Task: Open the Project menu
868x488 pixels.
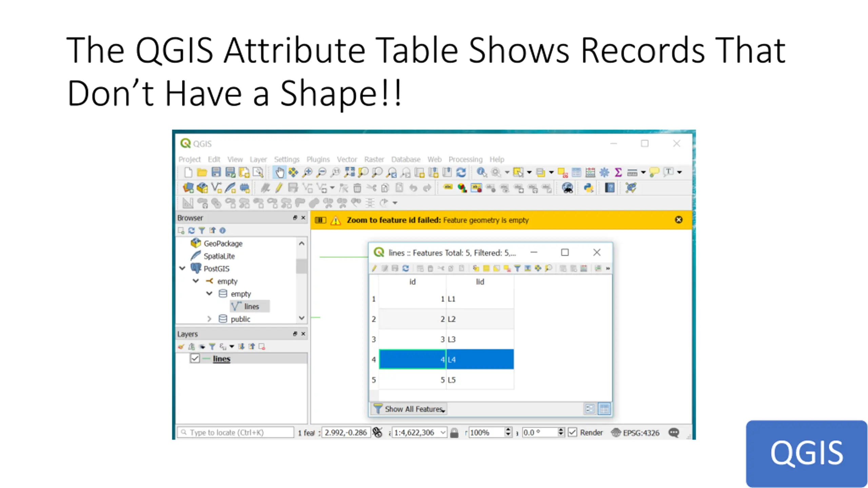Action: (190, 159)
